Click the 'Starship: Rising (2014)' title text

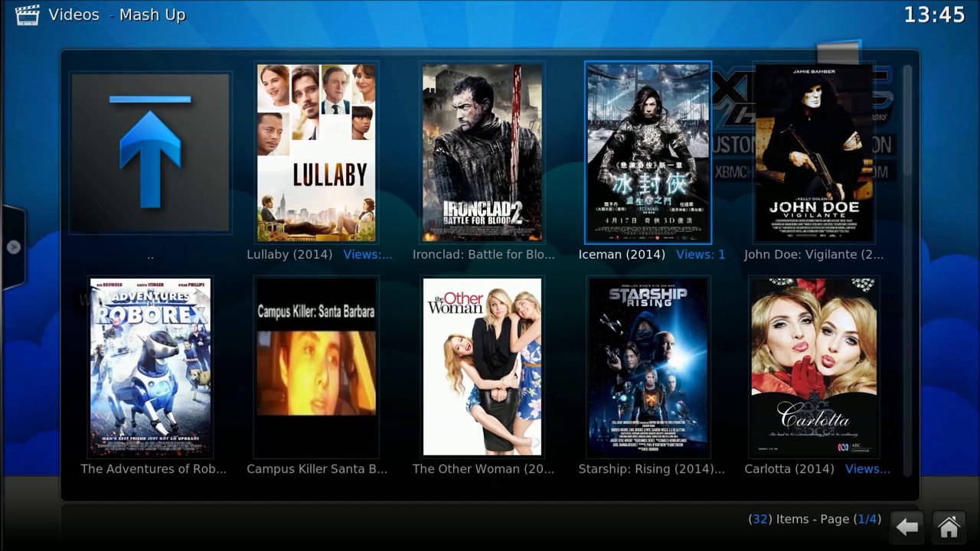(652, 468)
